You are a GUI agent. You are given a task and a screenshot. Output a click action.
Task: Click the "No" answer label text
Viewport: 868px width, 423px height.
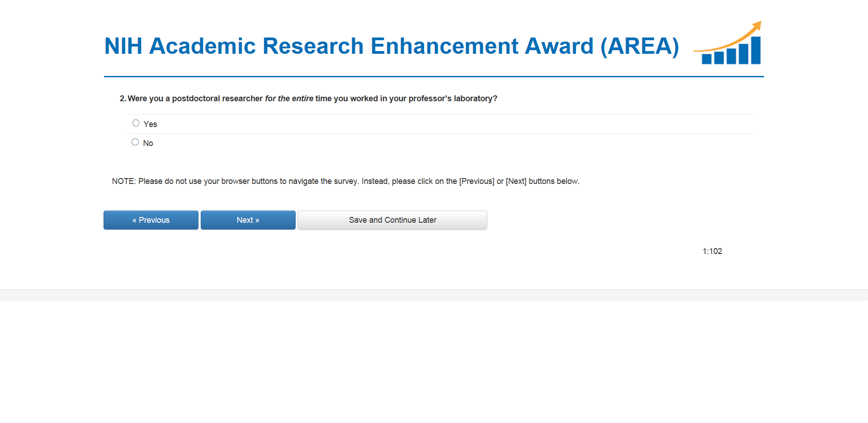pos(148,143)
